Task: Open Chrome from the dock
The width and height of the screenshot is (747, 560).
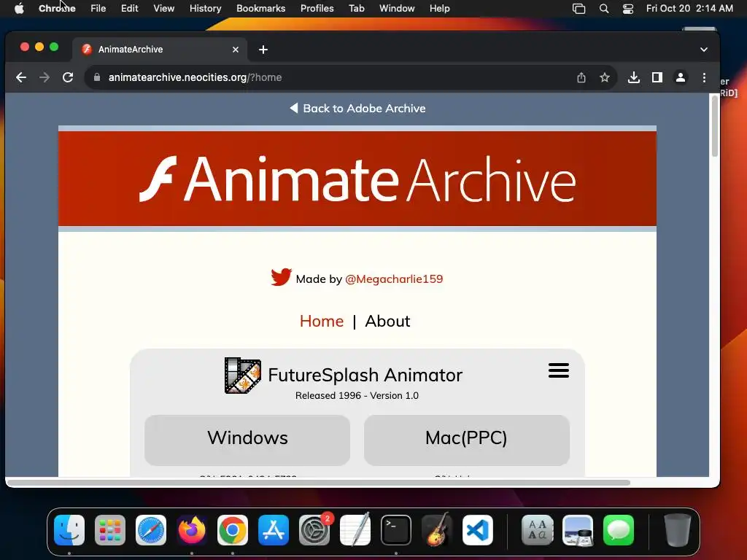Action: [x=233, y=530]
